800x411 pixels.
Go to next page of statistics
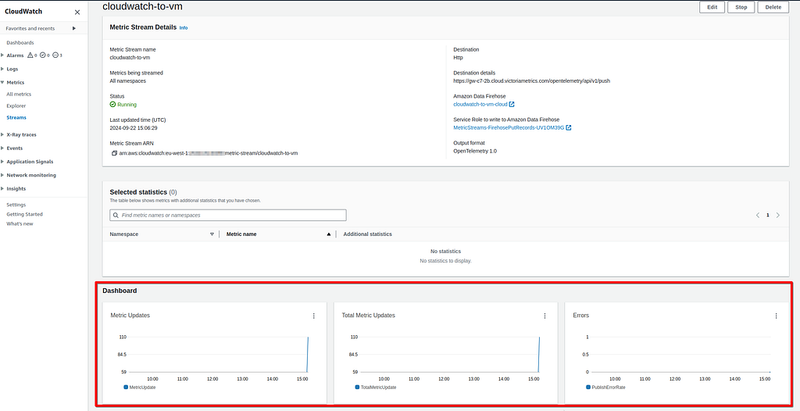[x=778, y=215]
